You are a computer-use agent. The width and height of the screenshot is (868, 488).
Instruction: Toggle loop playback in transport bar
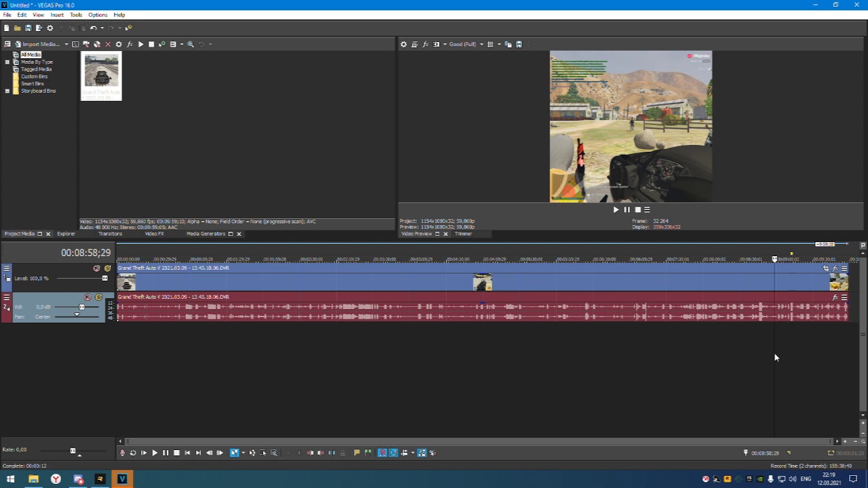(133, 453)
